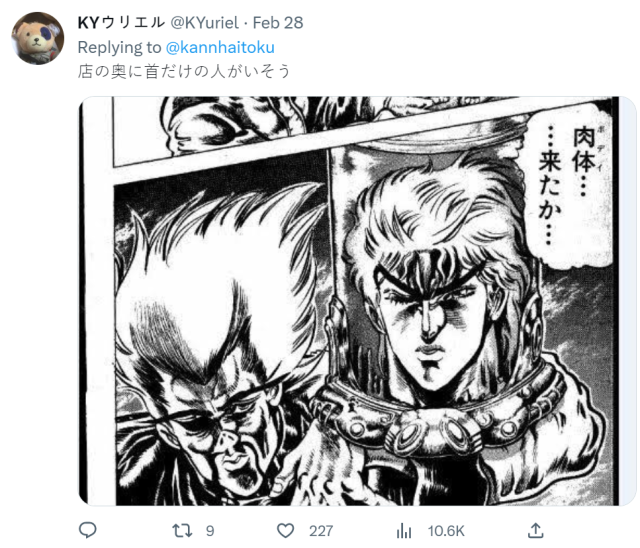Image resolution: width=640 pixels, height=548 pixels.
Task: Open the teddy bear profile avatar
Action: [x=38, y=38]
